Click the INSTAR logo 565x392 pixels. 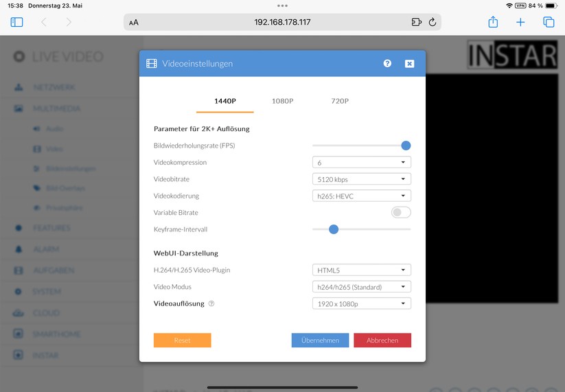[x=512, y=55]
